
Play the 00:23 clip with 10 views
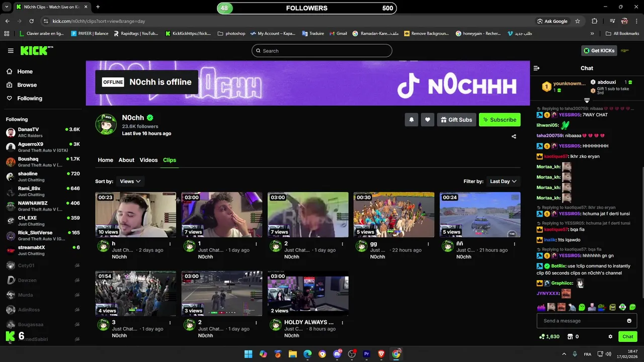136,215
